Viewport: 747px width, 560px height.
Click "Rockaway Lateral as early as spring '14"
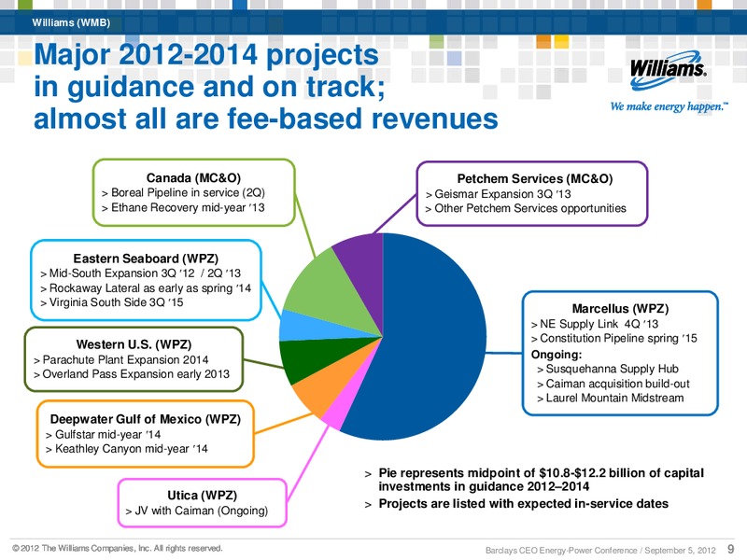pos(150,288)
